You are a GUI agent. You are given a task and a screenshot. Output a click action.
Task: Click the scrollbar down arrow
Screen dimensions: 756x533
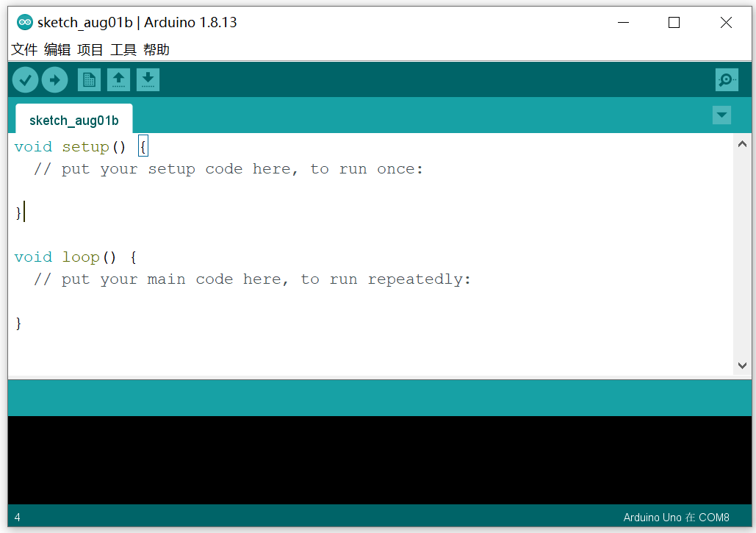click(742, 365)
